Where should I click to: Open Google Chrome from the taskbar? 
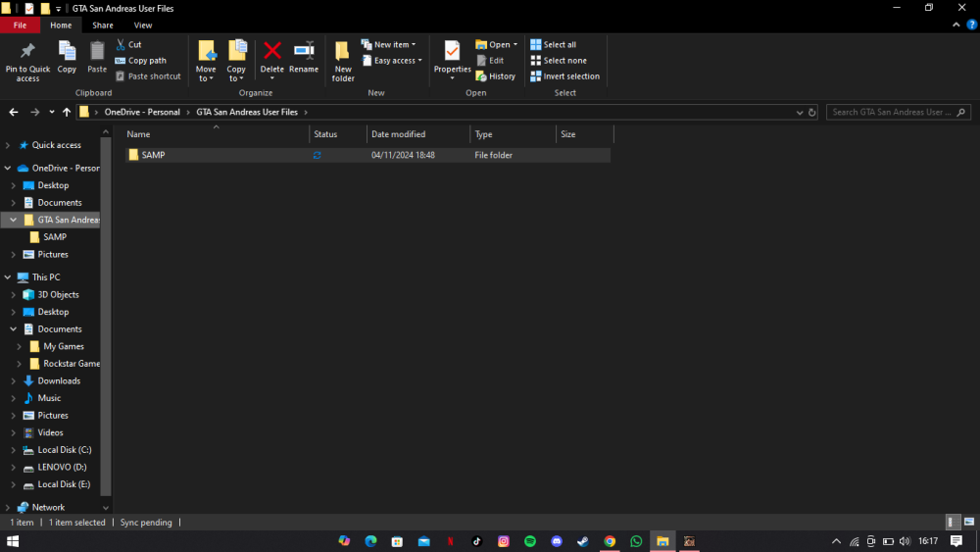click(x=610, y=541)
